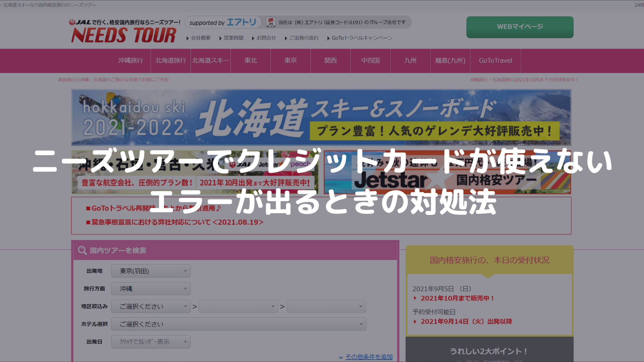Open the 緊急事態宣言 company response notice
Viewport: 644px width, 362px height.
click(x=175, y=222)
